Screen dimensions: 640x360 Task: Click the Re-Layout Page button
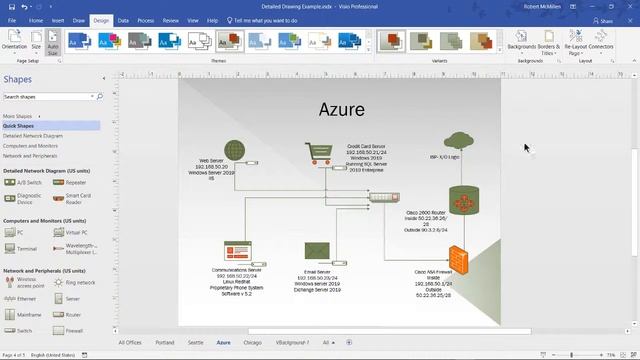[x=576, y=42]
